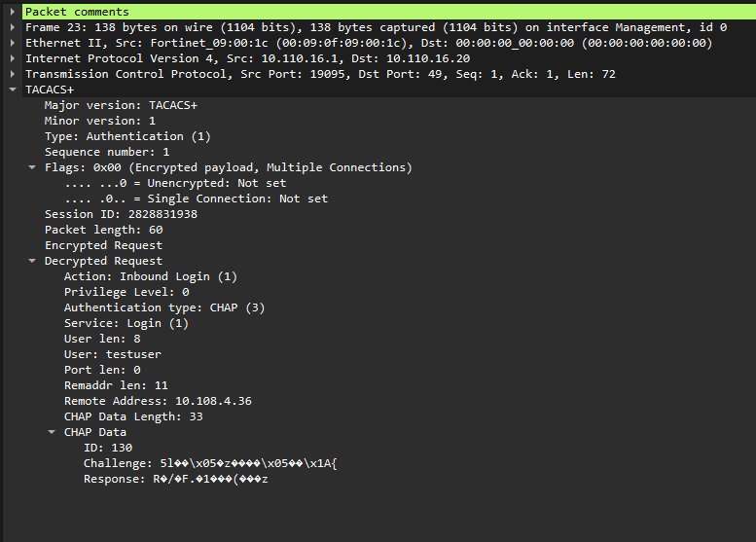Expand the Frame 23 details
The width and height of the screenshot is (756, 542).
(x=13, y=27)
